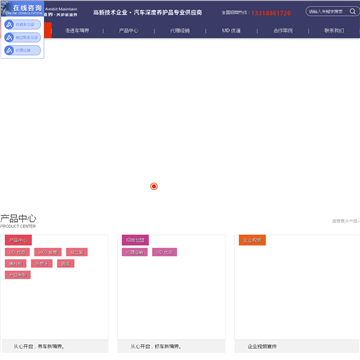Click the hotline number 13318861726
This screenshot has height=360, width=360.
point(271,13)
